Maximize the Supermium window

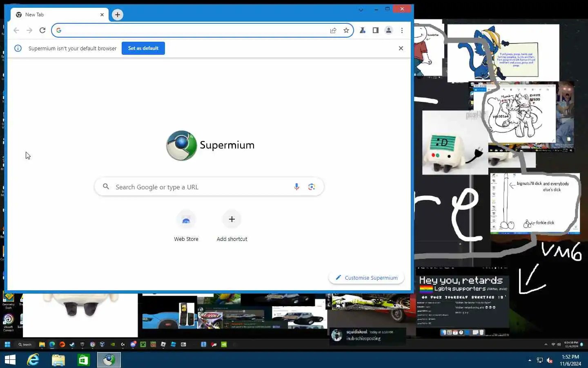(x=388, y=9)
